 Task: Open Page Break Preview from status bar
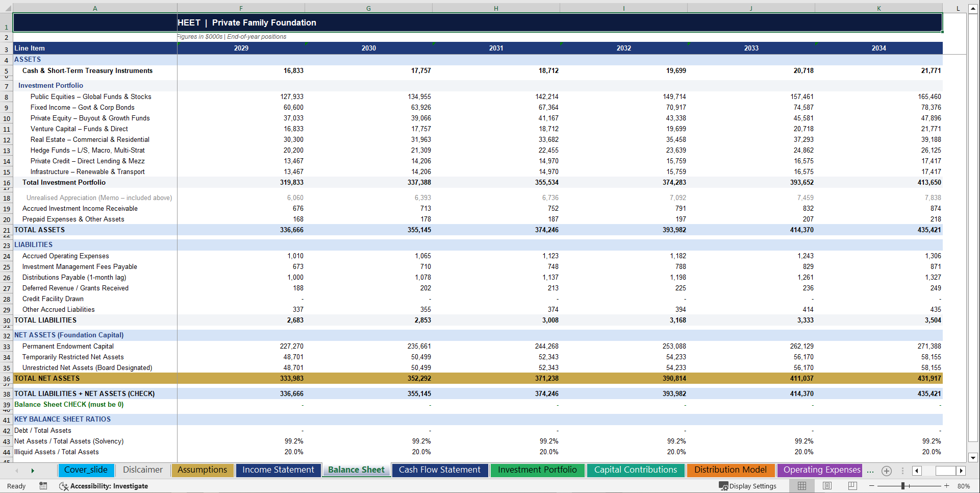coord(852,486)
